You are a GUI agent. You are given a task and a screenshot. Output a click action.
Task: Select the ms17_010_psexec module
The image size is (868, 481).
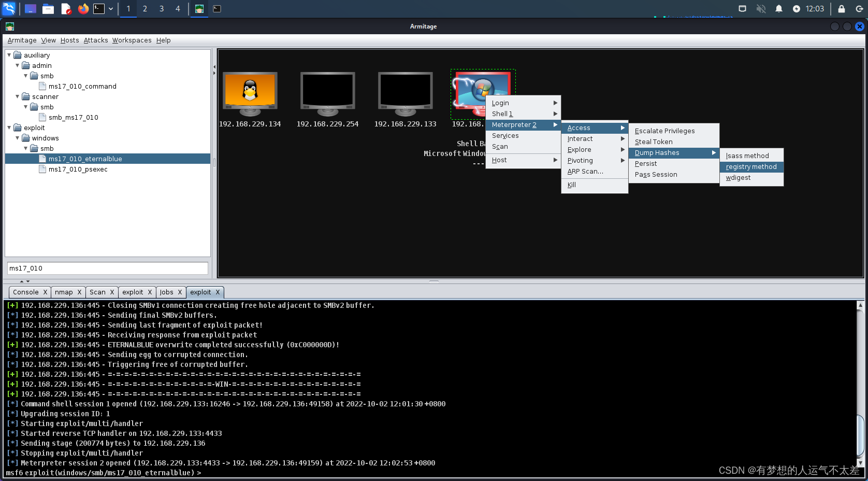pos(78,169)
